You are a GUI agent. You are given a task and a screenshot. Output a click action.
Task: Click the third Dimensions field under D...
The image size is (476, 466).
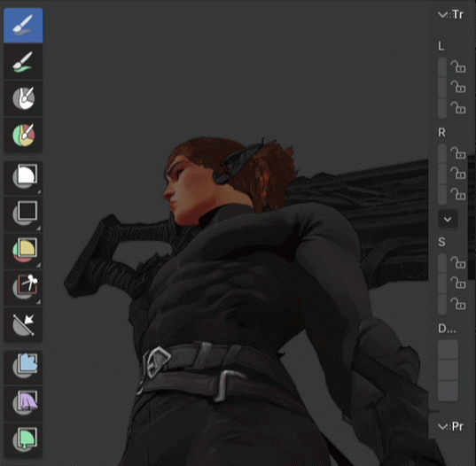[x=448, y=391]
